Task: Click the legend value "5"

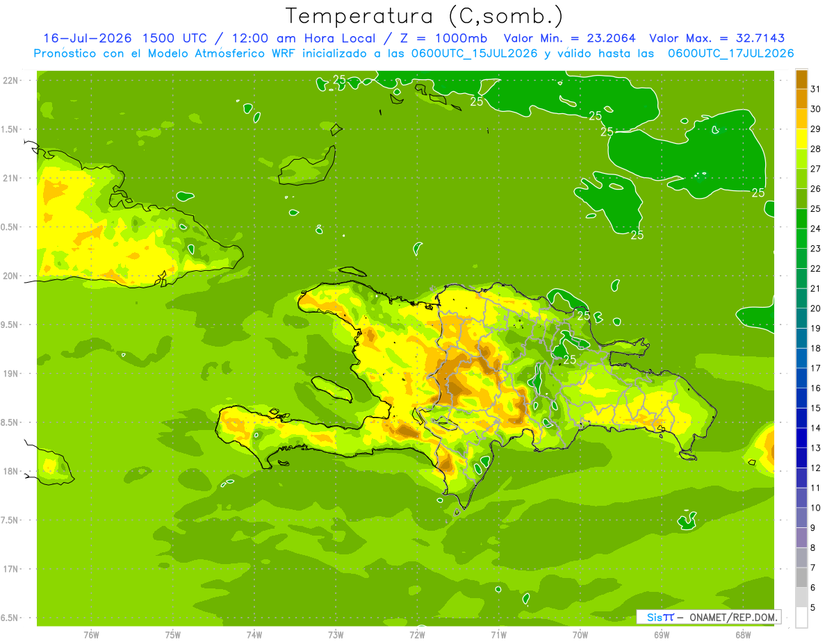Action: (x=813, y=607)
